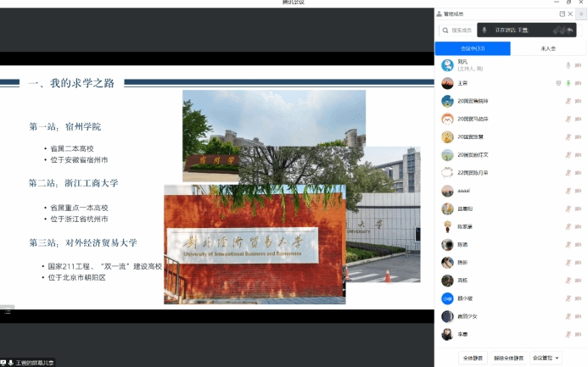588x367 pixels.
Task: Pop out the member management panel
Action: 562,14
